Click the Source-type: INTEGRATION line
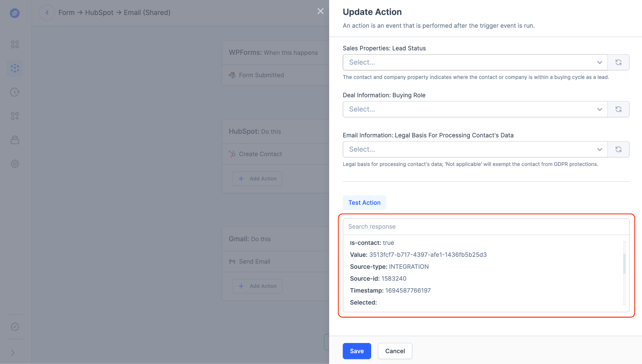The height and width of the screenshot is (364, 642). click(389, 267)
